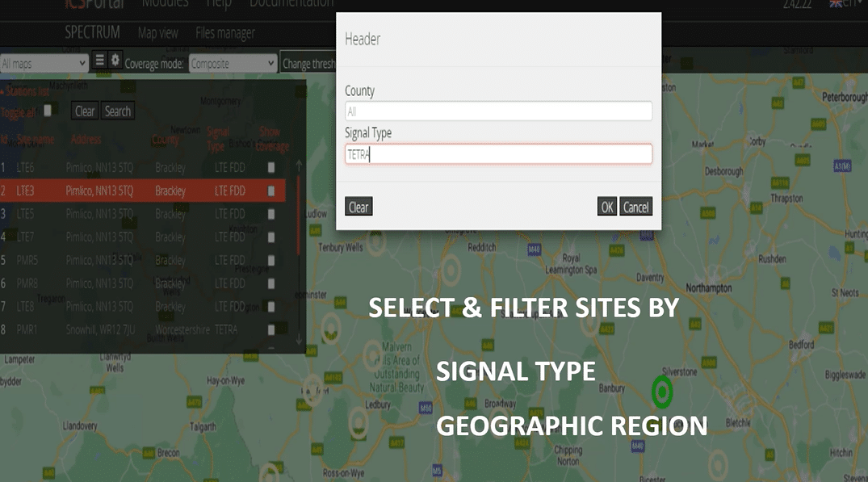The image size is (868, 482).
Task: Expand the Coverage mode Composite dropdown
Action: (233, 63)
